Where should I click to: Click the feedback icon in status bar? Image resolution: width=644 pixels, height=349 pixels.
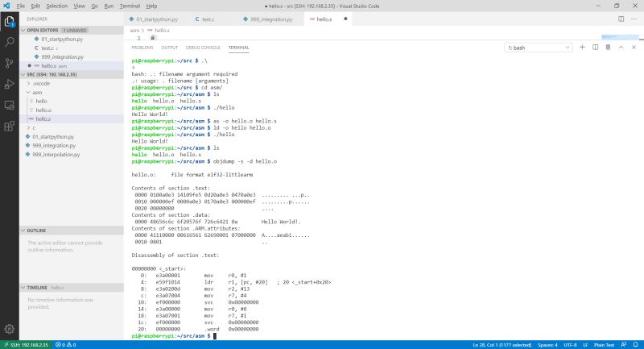tap(623, 345)
